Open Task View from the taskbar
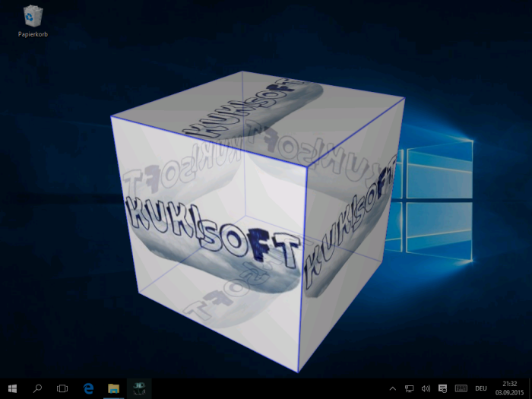The height and width of the screenshot is (399, 532). (62, 388)
